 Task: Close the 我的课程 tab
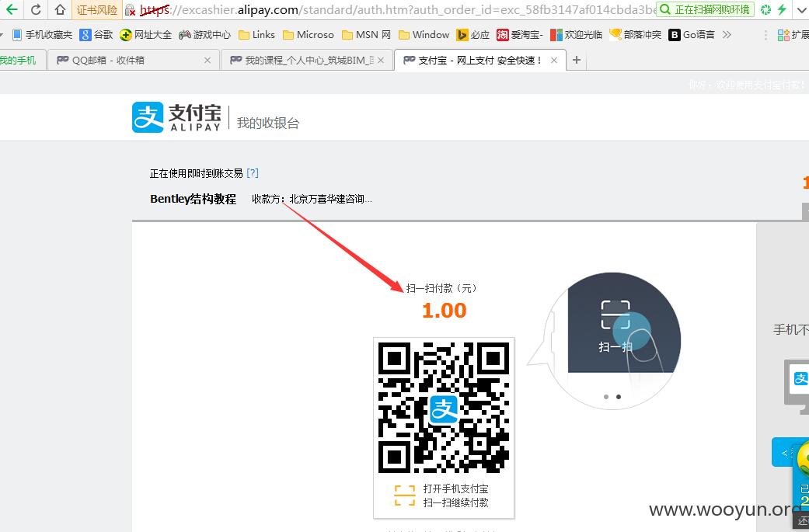(381, 61)
